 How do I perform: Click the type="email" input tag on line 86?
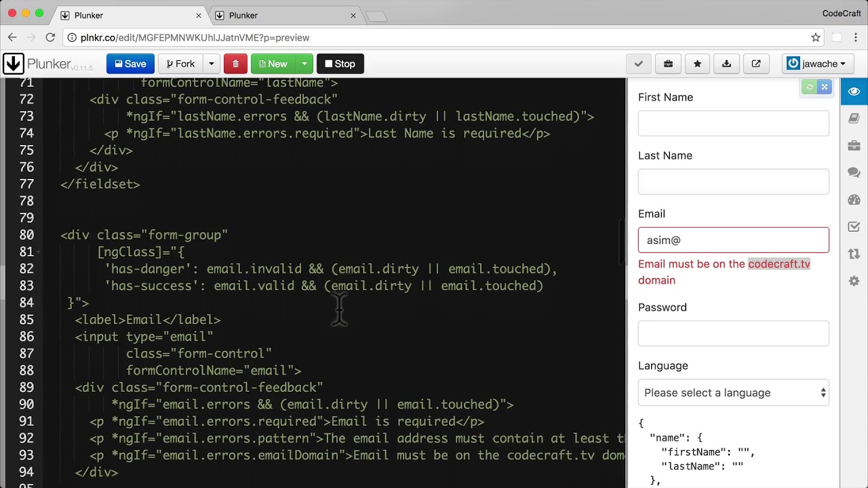click(144, 337)
